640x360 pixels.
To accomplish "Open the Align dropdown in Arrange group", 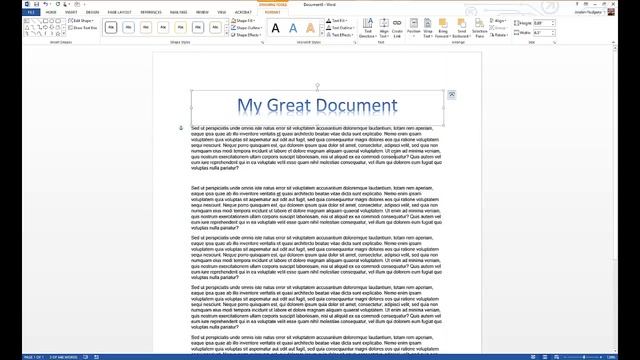I will point(498,20).
